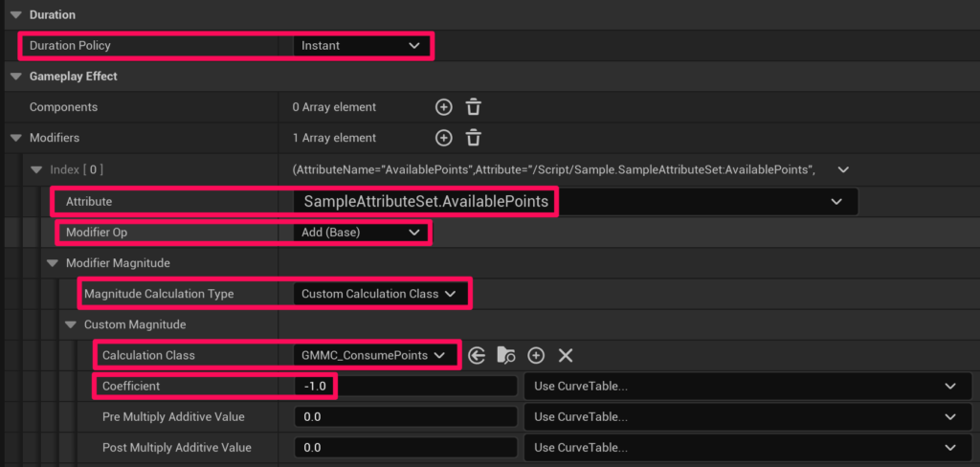This screenshot has width=980, height=467.
Task: Browse to Calculation Class in Content Browser
Action: [x=506, y=355]
